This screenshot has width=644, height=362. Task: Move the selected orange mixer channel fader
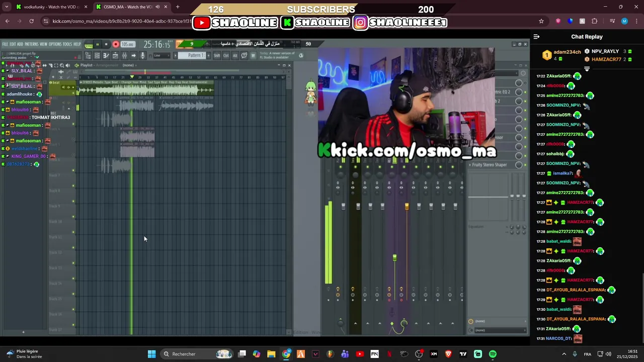click(407, 206)
